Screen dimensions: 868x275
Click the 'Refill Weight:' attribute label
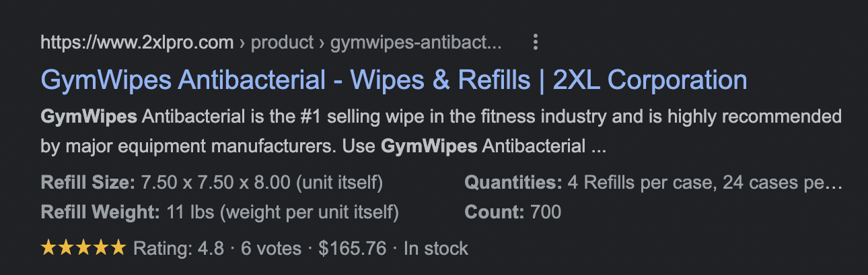click(x=100, y=213)
